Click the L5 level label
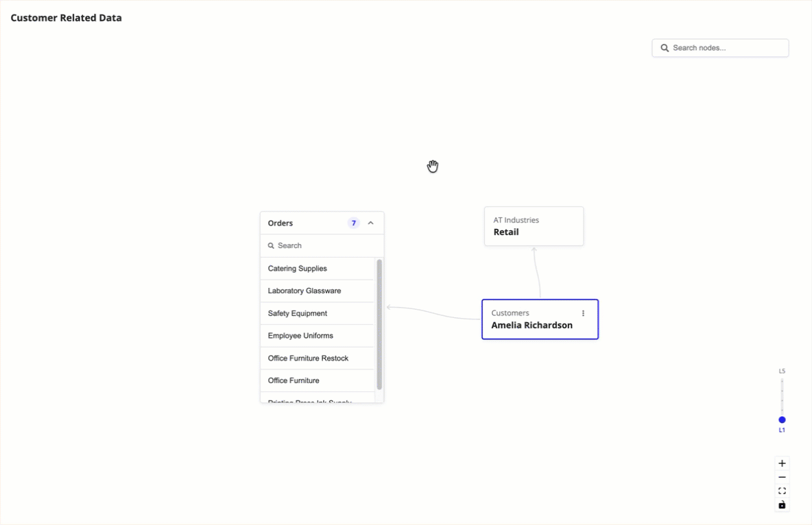Viewport: 812px width, 525px height. 782,371
